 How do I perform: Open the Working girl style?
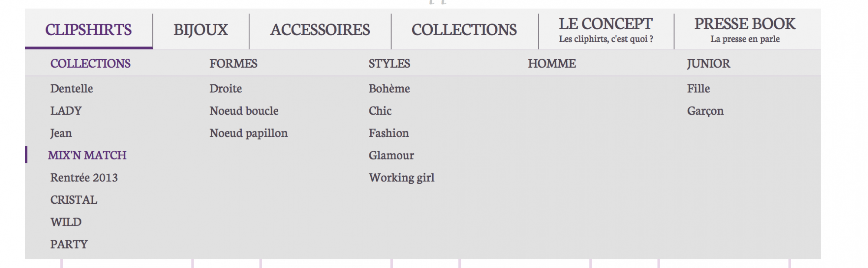(401, 178)
